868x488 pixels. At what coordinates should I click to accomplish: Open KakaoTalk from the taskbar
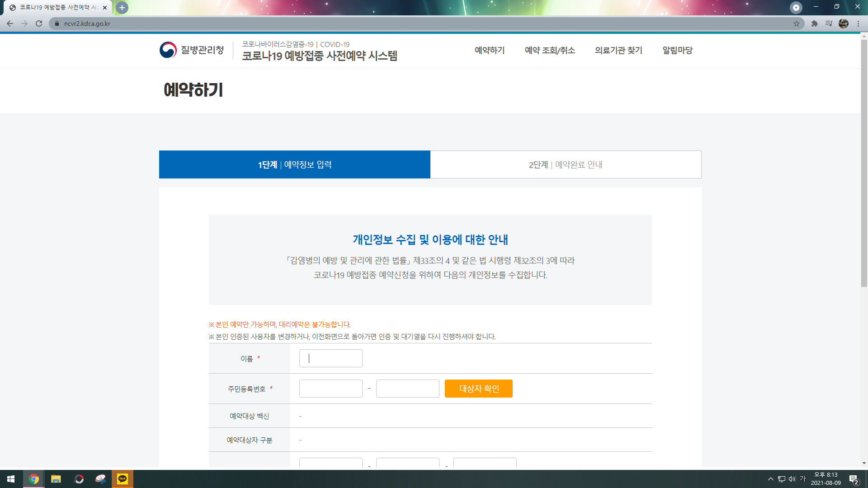123,479
